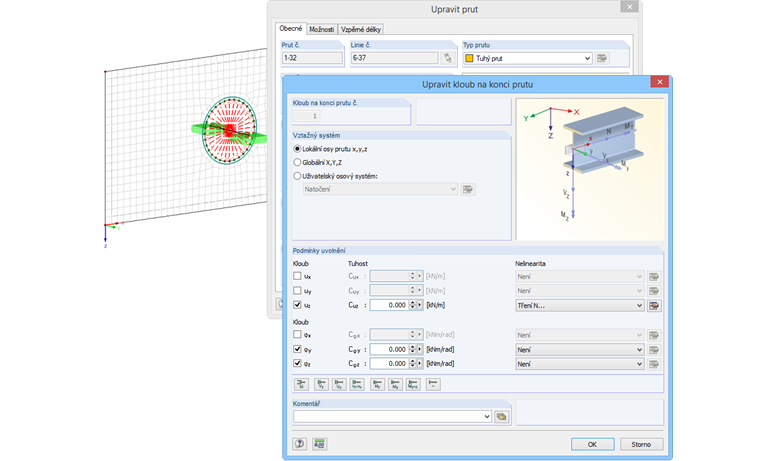Viewport: 760px width, 461px height.
Task: Uncheck the φz hinge checkbox
Action: click(x=297, y=363)
